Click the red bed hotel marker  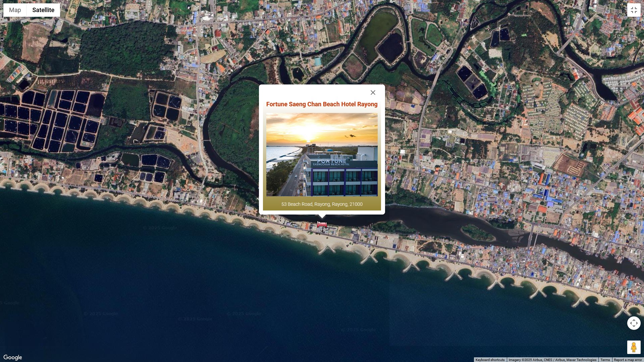(322, 224)
